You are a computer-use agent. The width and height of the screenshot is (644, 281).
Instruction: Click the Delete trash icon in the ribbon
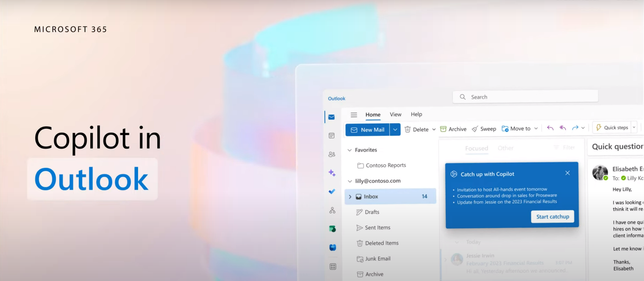tap(407, 129)
